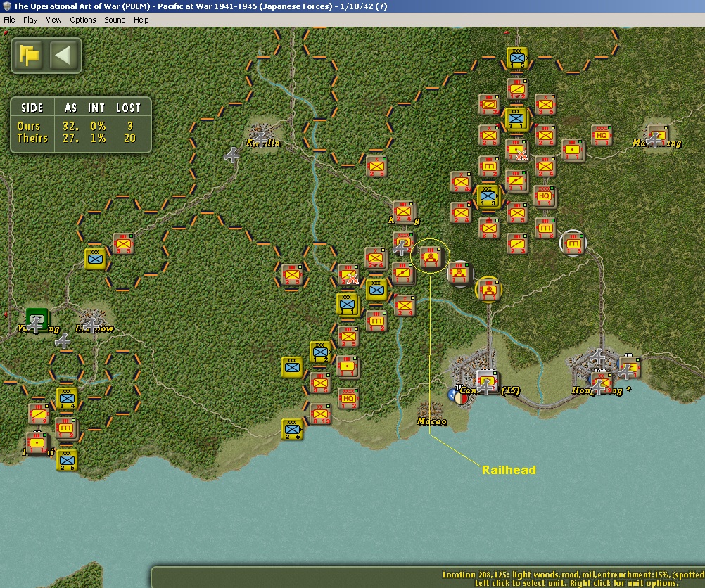Click the Location 208,125 status text

[573, 575]
